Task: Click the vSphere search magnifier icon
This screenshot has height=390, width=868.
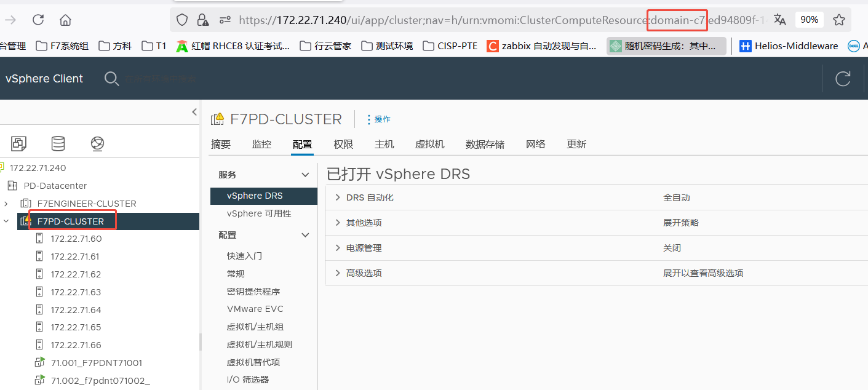Action: coord(111,79)
